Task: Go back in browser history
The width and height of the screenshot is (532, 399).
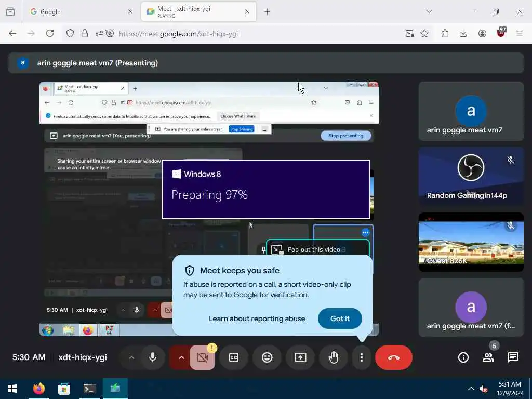Action: pos(12,34)
